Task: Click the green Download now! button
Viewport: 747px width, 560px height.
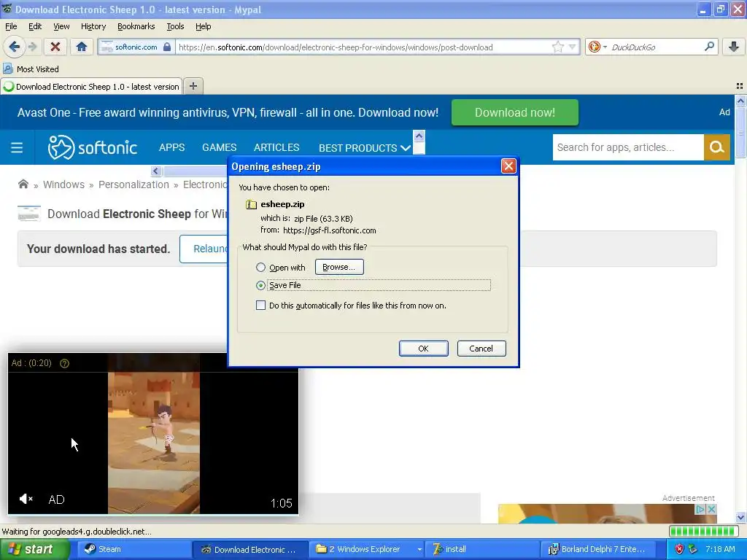Action: click(x=515, y=112)
